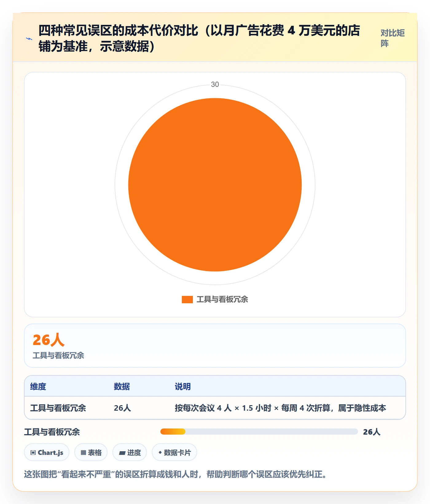Click the 工具与看板冗余 progress bar
The height and width of the screenshot is (504, 430).
pyautogui.click(x=259, y=432)
